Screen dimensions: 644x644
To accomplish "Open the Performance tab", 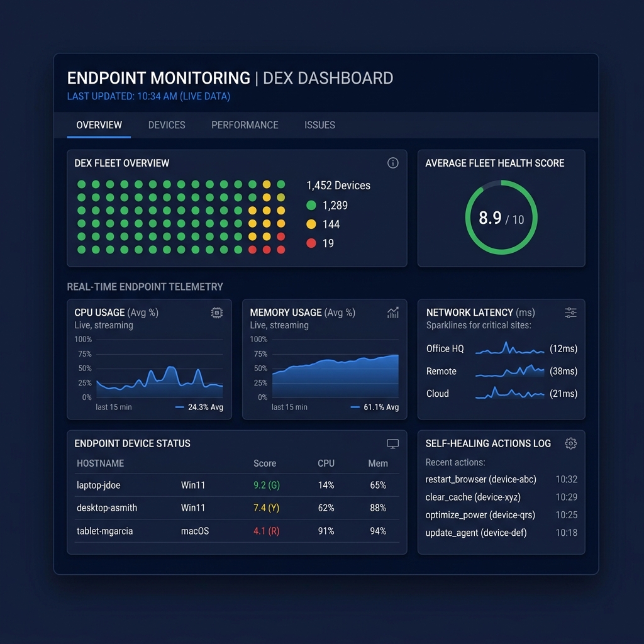I will click(245, 125).
